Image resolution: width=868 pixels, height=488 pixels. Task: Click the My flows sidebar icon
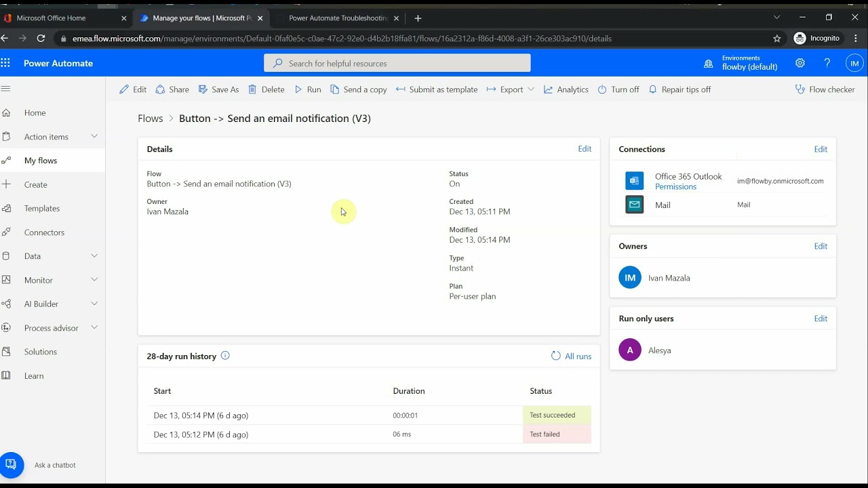[6, 161]
